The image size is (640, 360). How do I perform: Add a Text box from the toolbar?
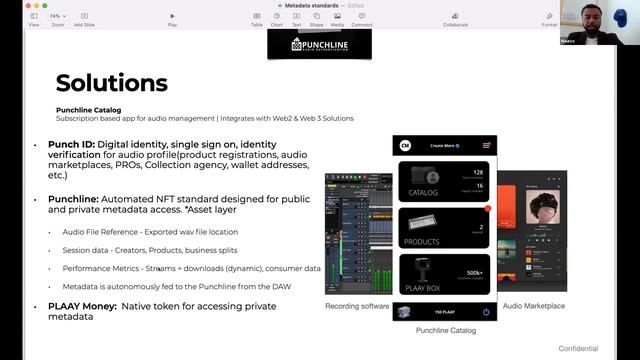tap(296, 19)
